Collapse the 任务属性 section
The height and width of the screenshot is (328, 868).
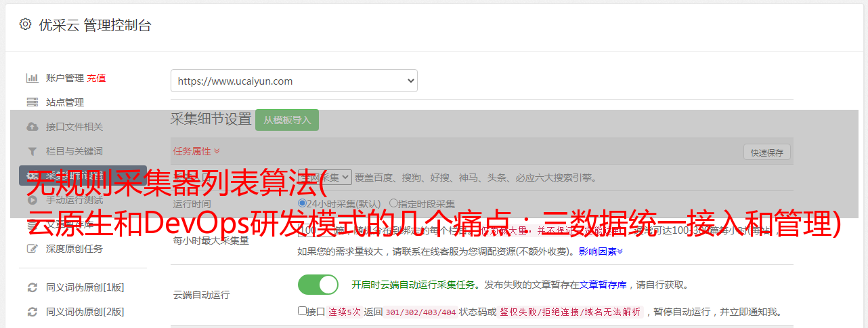(x=196, y=151)
